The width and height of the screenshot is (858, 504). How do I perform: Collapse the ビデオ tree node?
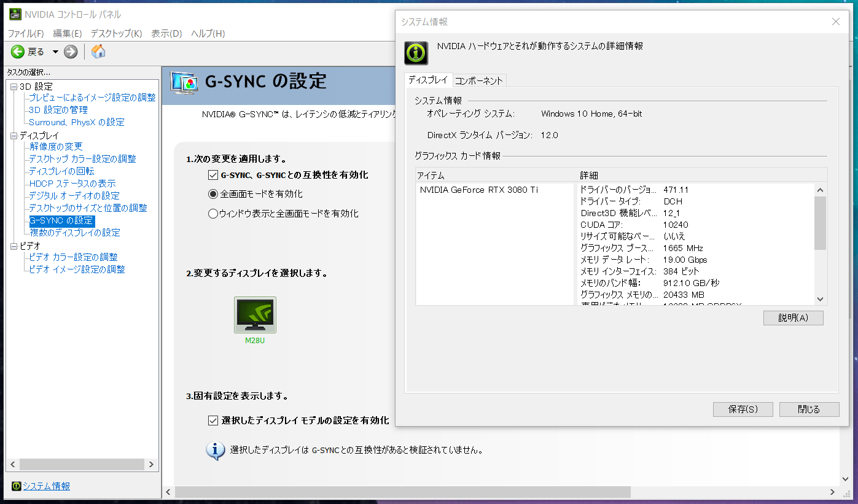coord(14,246)
